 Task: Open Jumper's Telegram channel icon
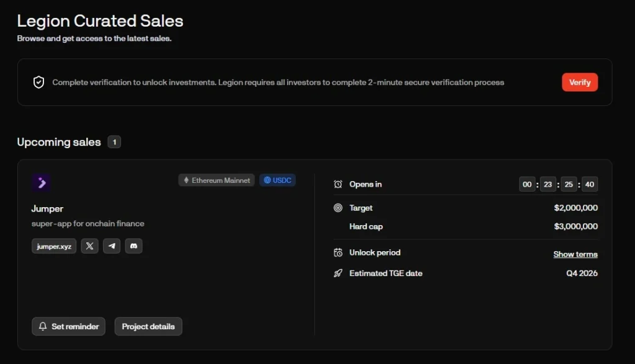112,246
